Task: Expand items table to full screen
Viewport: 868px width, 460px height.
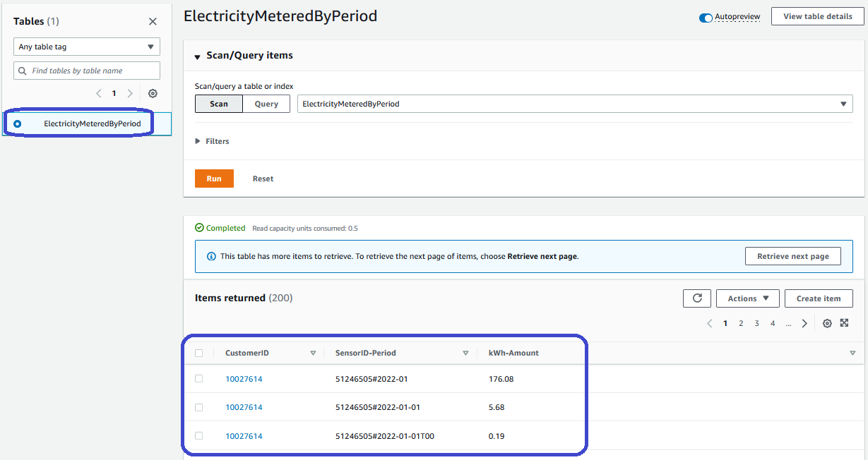Action: click(x=844, y=323)
